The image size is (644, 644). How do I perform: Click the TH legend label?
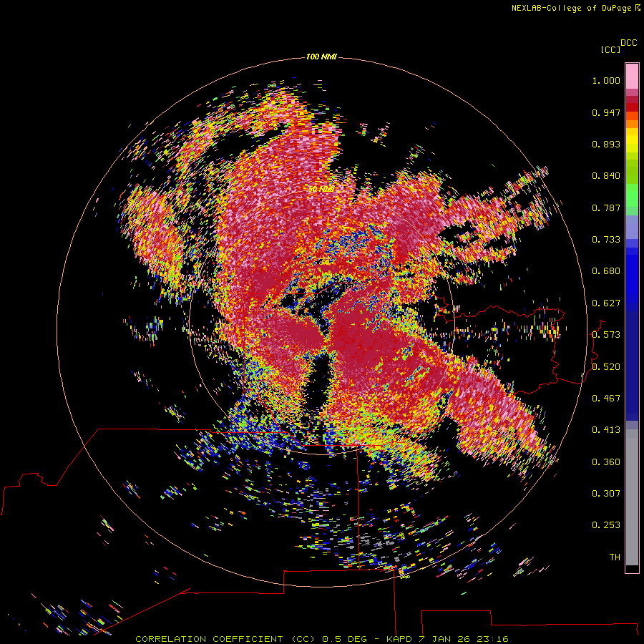pos(615,557)
